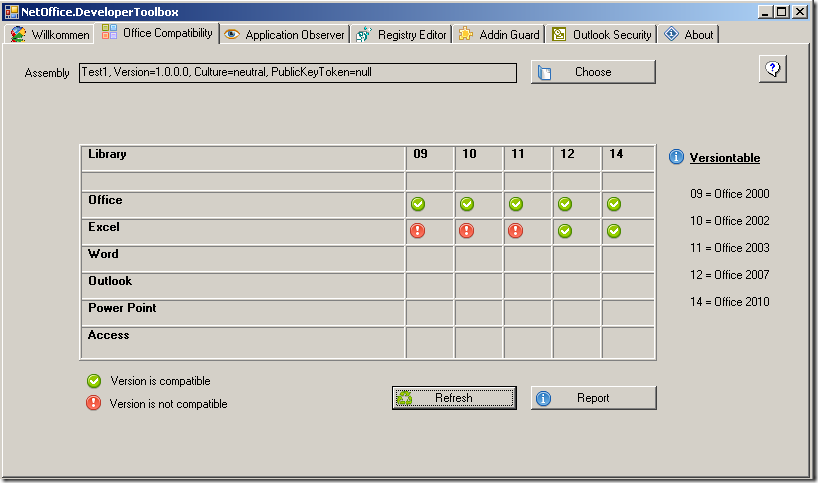Click the Assembly name text field

[x=298, y=72]
